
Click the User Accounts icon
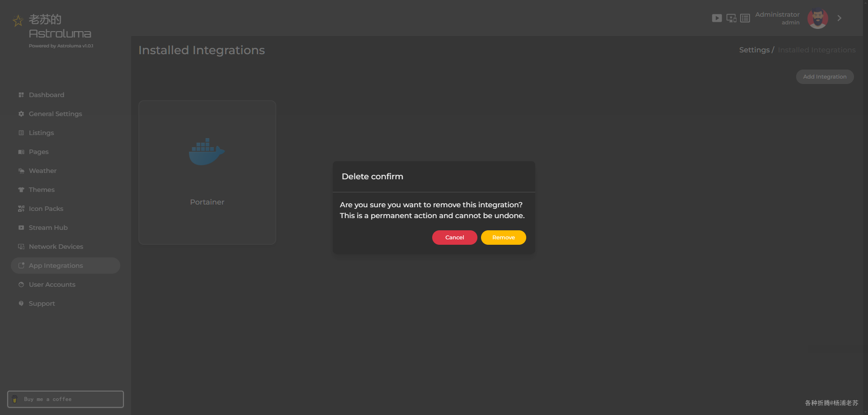point(21,284)
